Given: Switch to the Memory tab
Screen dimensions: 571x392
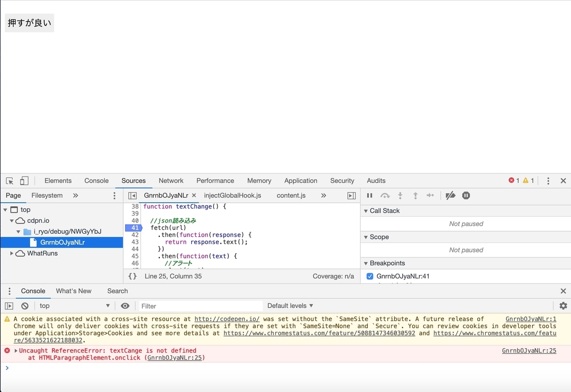Looking at the screenshot, I should coord(259,181).
